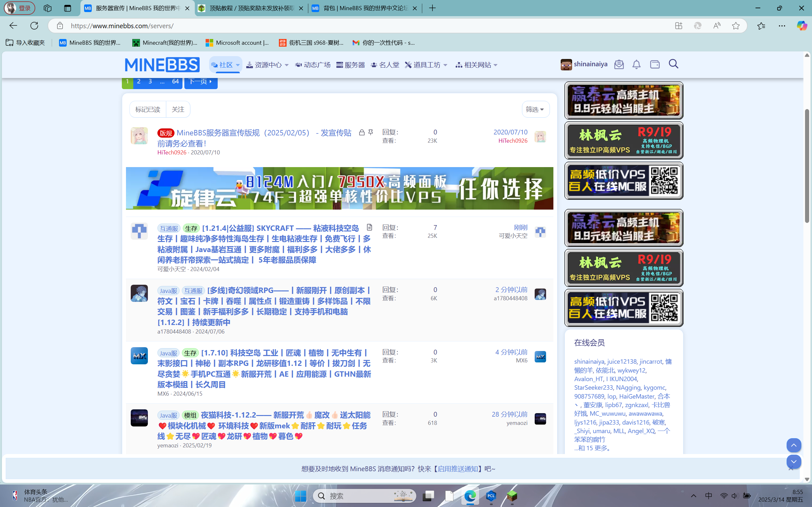This screenshot has height=507, width=812.
Task: Click the shinainaiya avatar in the header
Action: click(x=566, y=64)
